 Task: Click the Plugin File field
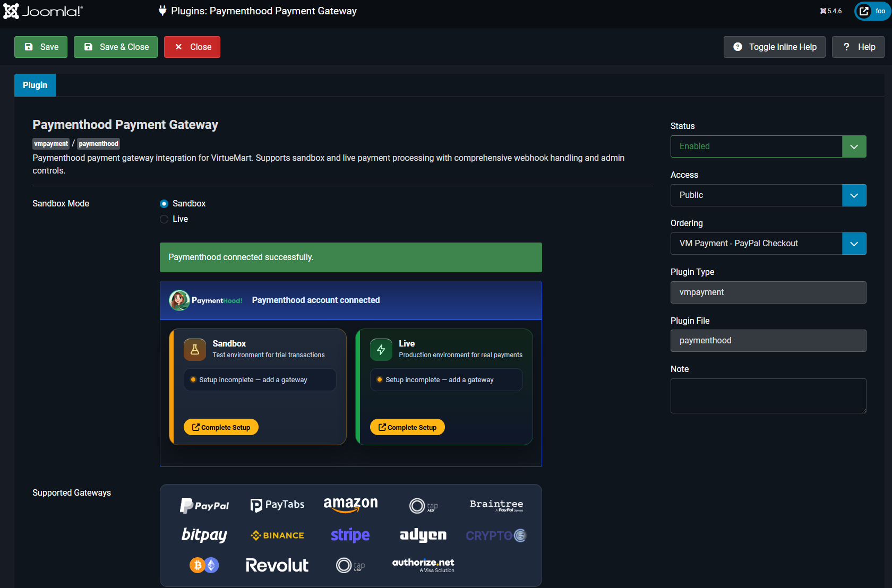pyautogui.click(x=768, y=341)
